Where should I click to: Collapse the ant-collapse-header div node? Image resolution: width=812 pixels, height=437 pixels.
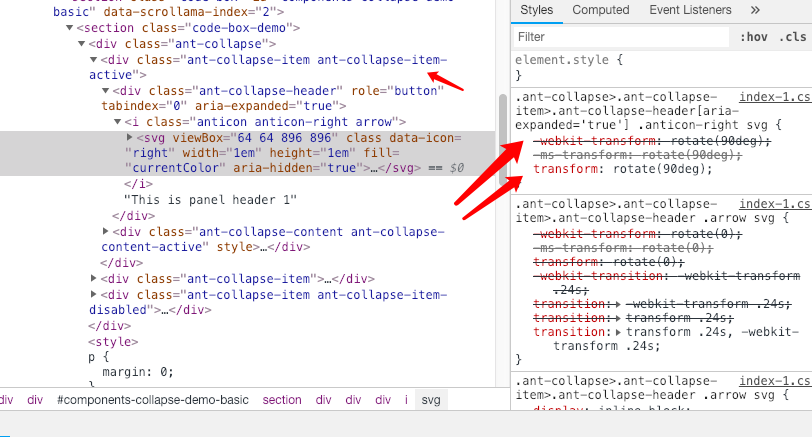pos(106,91)
